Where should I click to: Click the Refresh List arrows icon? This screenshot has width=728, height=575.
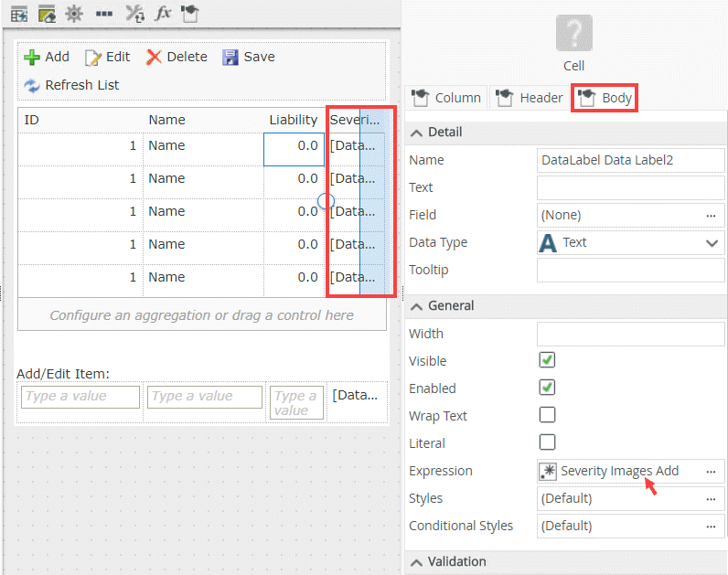click(x=32, y=85)
